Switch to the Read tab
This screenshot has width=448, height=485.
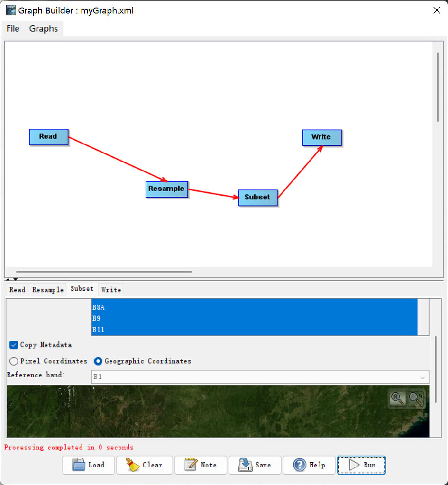(17, 289)
